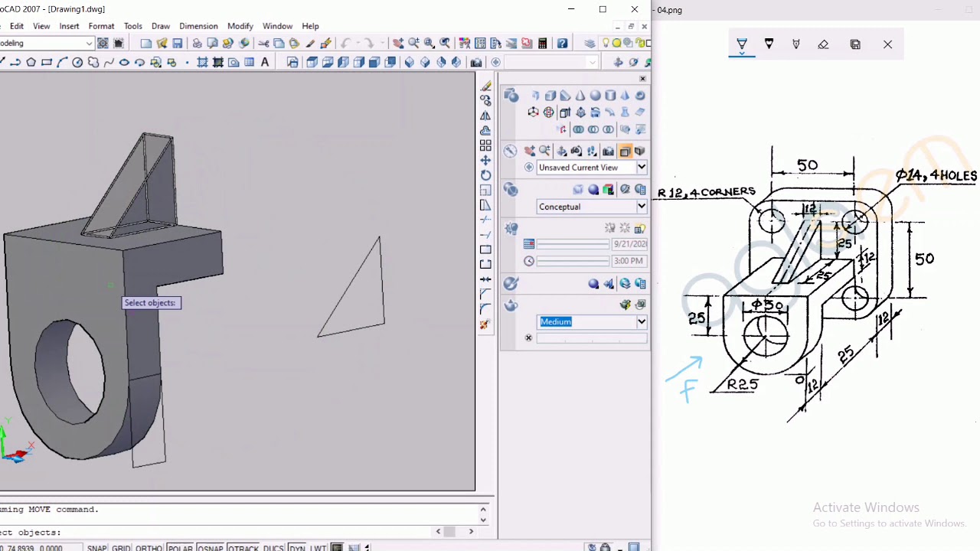Toggle DUCS in status bar
The width and height of the screenshot is (980, 551).
(273, 548)
